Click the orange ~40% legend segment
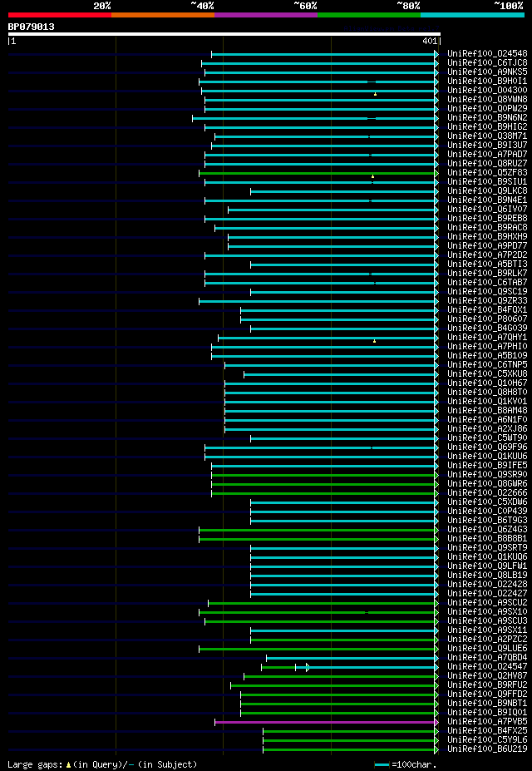 [163, 15]
